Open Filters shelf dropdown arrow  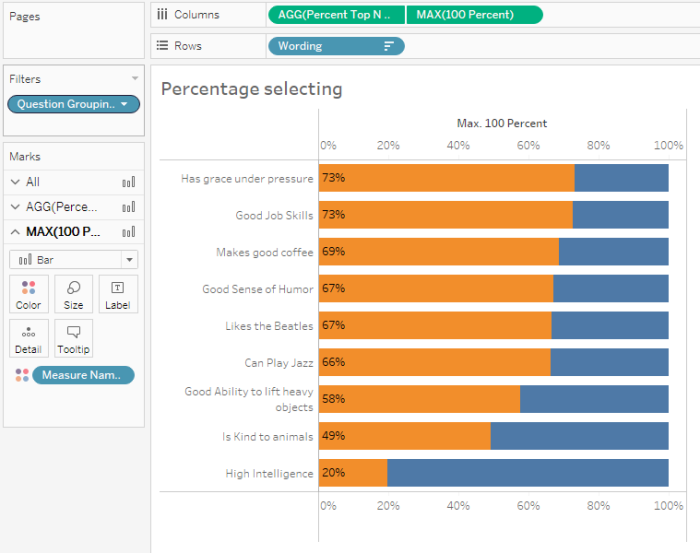pyautogui.click(x=135, y=79)
